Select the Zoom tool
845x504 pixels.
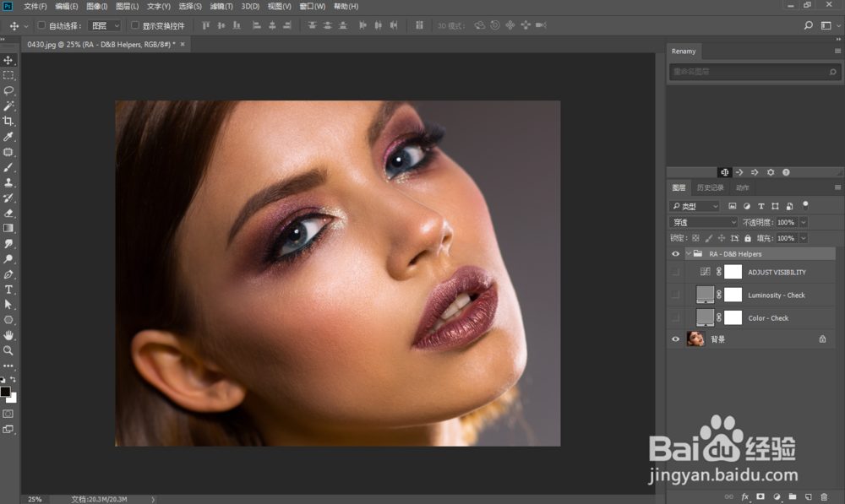(8, 350)
